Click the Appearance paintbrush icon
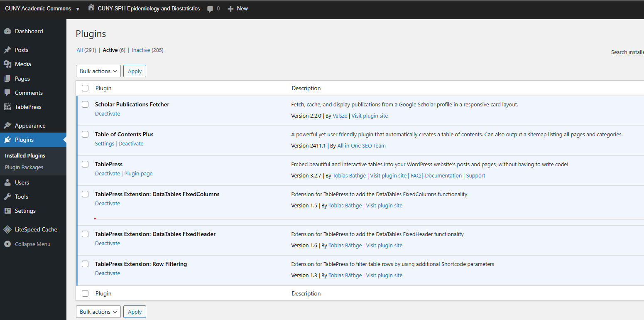This screenshot has height=320, width=644. [7, 126]
